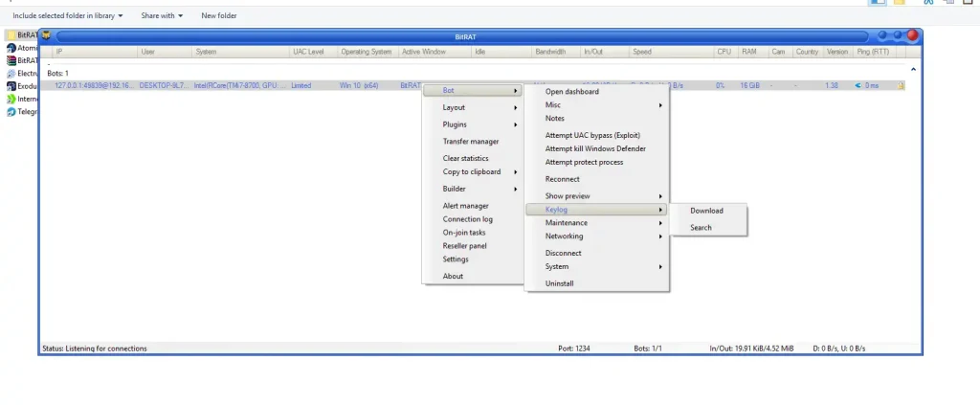Open the Include selected folder in library dropdown
Image resolution: width=980 pixels, height=405 pixels.
click(67, 15)
